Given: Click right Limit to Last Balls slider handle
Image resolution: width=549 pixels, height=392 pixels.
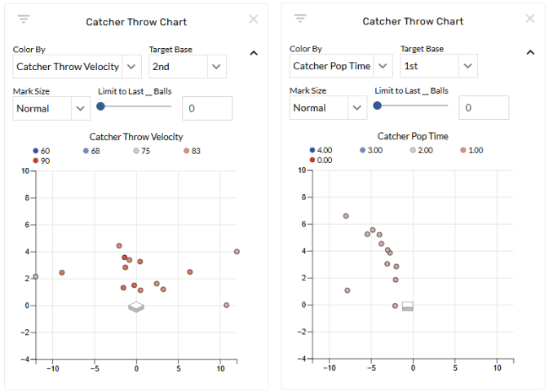Looking at the screenshot, I should (378, 105).
